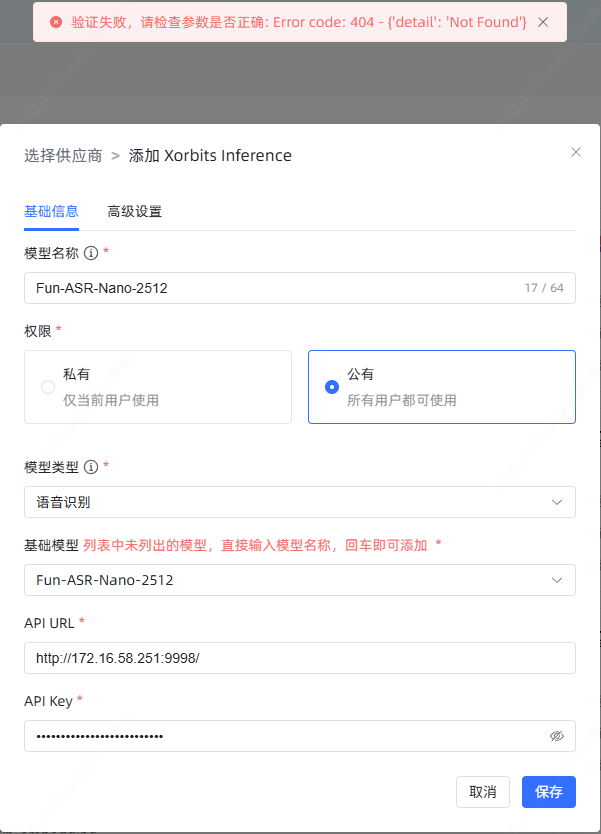Save the model with 保存 button

coord(548,792)
